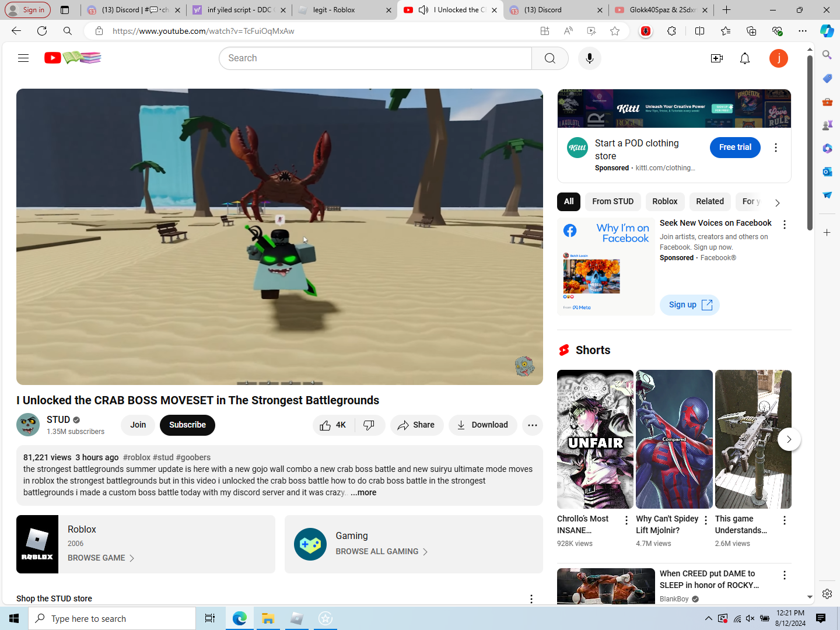The image size is (840, 630).
Task: Toggle split screen icon
Action: coord(700,31)
